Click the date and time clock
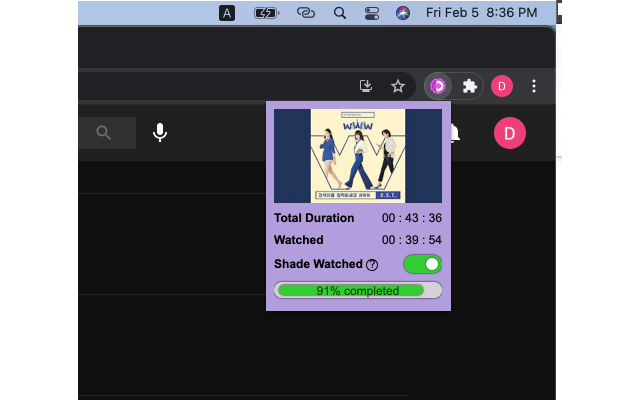 point(482,13)
